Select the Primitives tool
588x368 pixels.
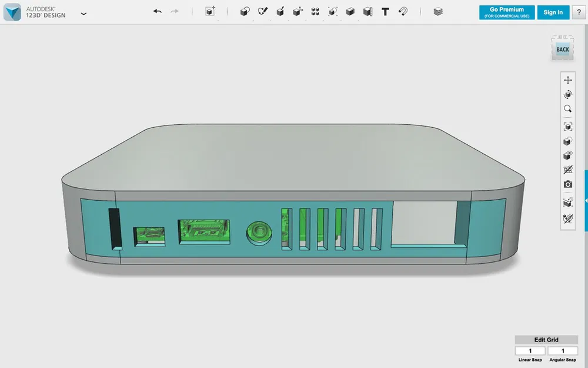pos(245,12)
